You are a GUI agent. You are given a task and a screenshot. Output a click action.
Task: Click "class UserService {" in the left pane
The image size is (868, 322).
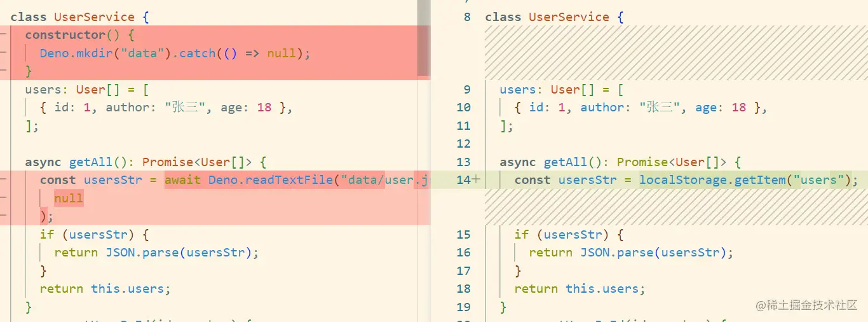80,17
